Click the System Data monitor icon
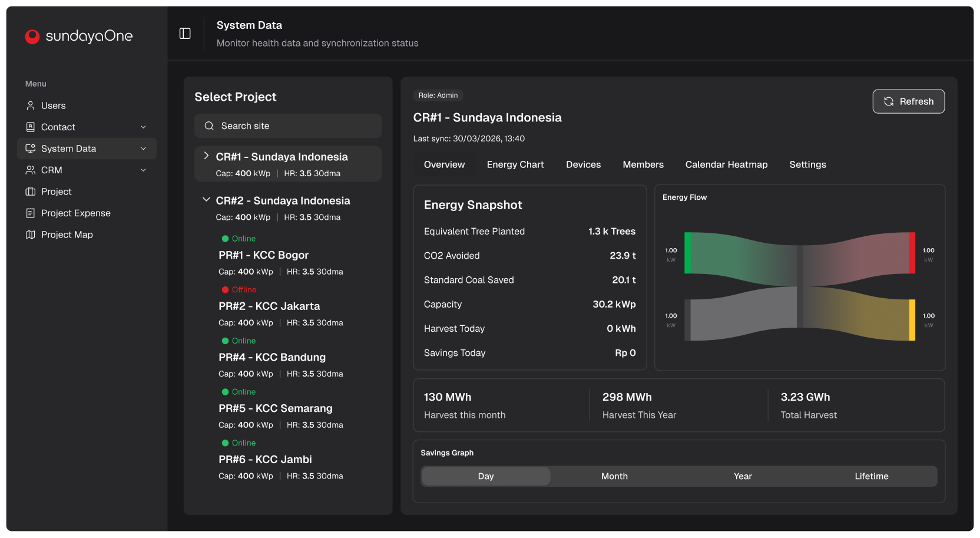Viewport: 980px width, 538px height. click(x=31, y=148)
